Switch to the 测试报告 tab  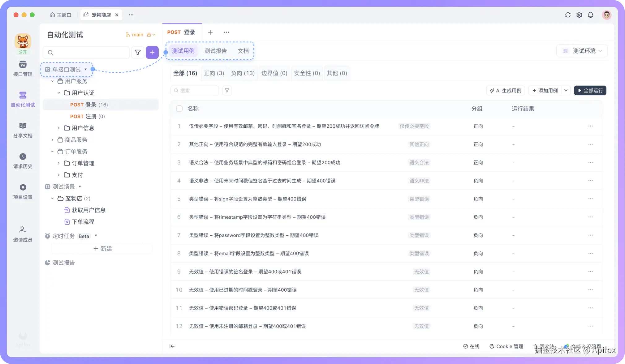pyautogui.click(x=215, y=51)
